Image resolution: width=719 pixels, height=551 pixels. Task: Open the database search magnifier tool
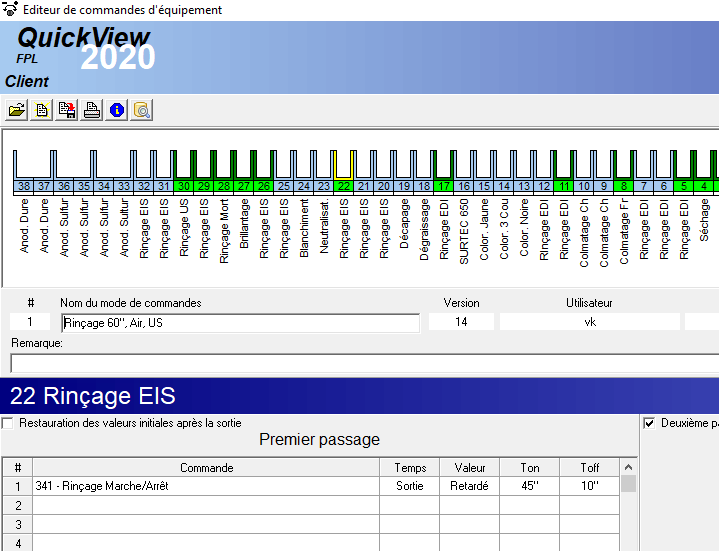142,110
